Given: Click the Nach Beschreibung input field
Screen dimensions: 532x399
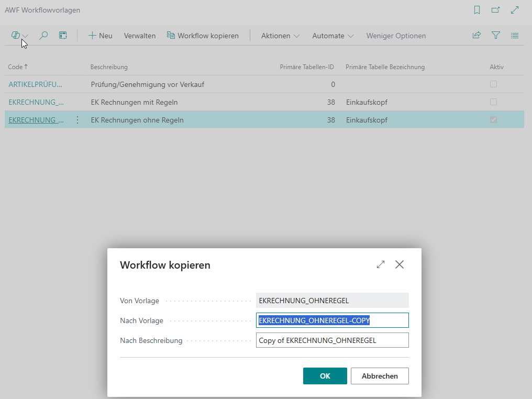Looking at the screenshot, I should coord(332,340).
